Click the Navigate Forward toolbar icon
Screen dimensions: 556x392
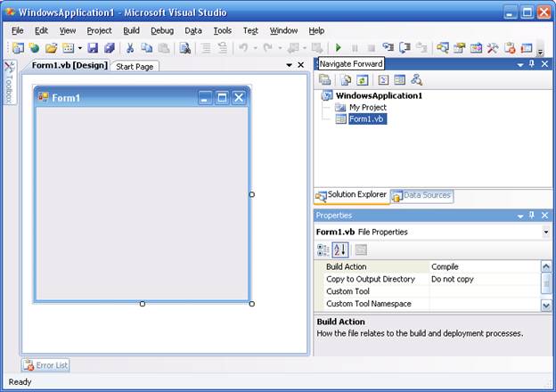point(317,47)
